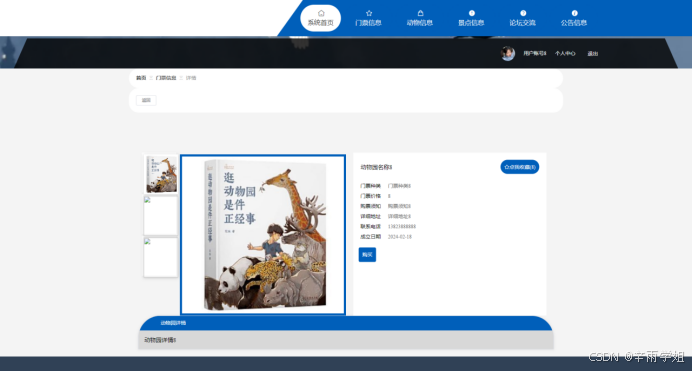Open 系统首页 home icon in navigation
The height and width of the screenshot is (371, 693).
tap(321, 13)
